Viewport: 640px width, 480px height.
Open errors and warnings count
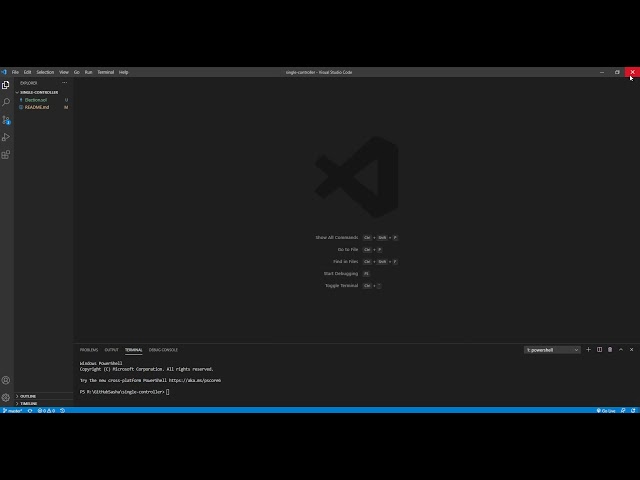(46, 411)
